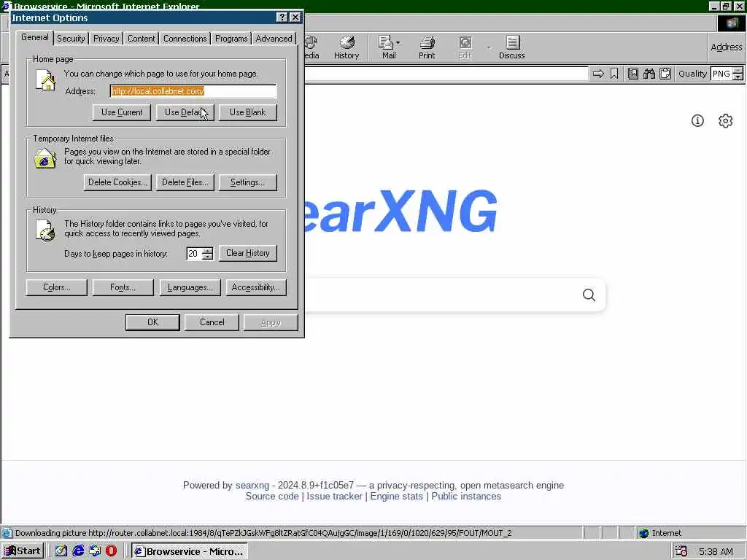The width and height of the screenshot is (747, 560).
Task: Click the Use Default button
Action: point(185,112)
